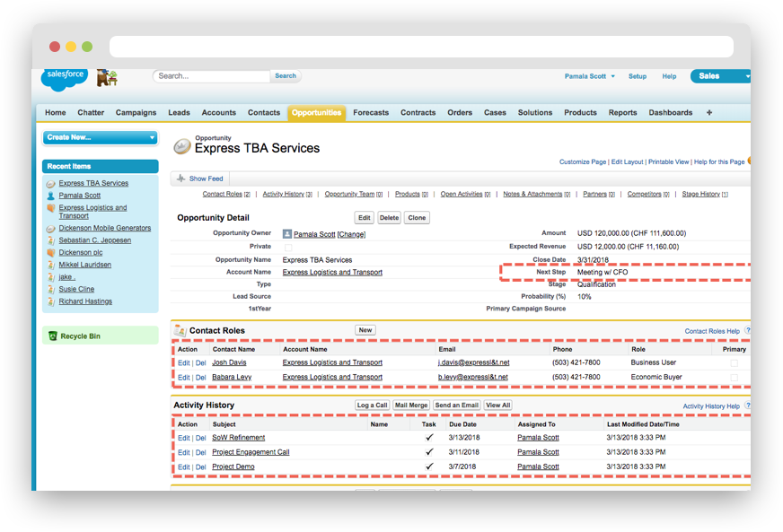This screenshot has height=532, width=783.
Task: Click the task checkmark for Project Demo
Action: coord(428,467)
